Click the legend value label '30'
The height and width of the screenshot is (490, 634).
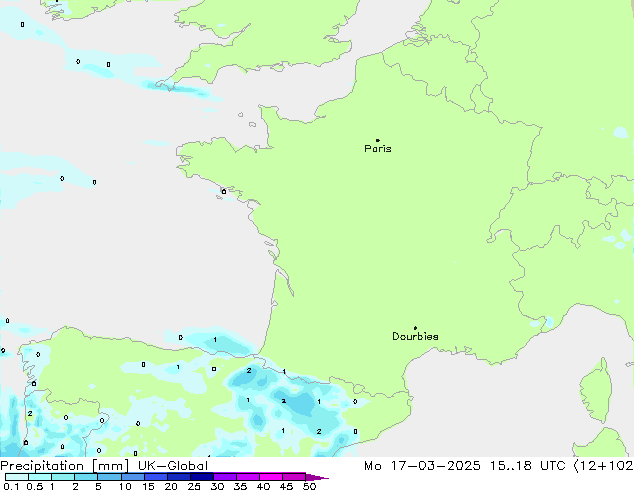click(217, 486)
